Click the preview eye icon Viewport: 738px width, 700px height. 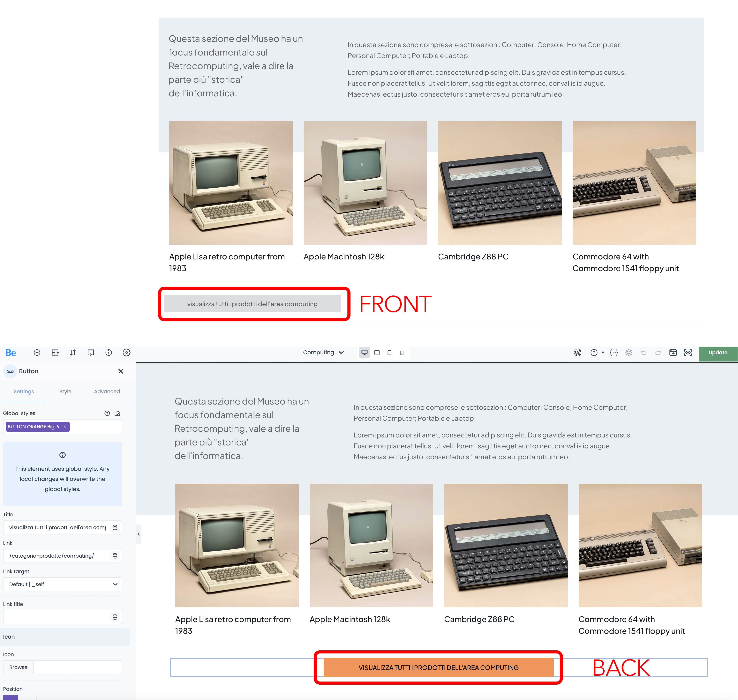pyautogui.click(x=688, y=353)
